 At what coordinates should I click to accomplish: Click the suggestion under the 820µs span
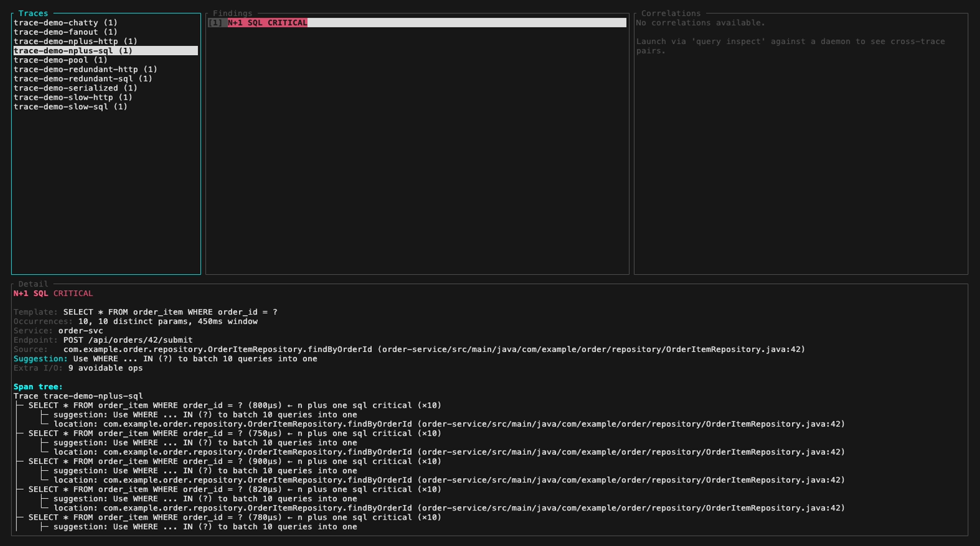coord(205,499)
